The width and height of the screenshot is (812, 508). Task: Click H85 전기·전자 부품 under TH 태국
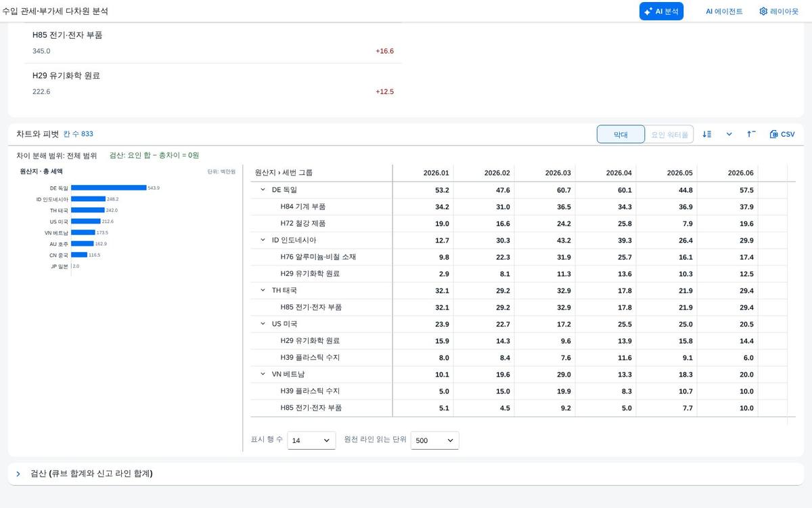[311, 307]
